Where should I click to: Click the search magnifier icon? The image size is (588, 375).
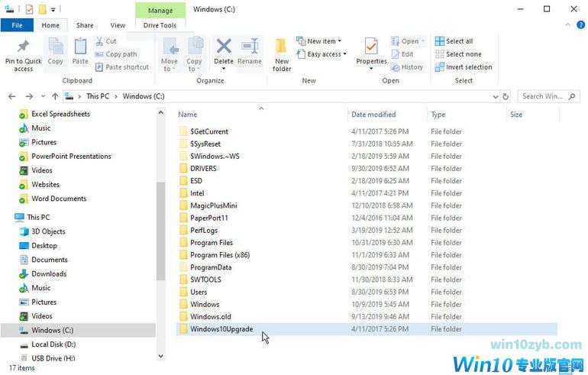572,96
